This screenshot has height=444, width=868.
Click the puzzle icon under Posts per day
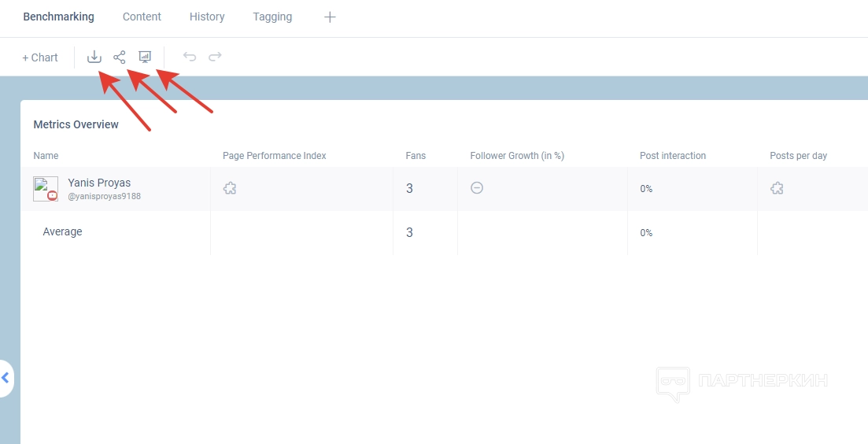point(777,188)
